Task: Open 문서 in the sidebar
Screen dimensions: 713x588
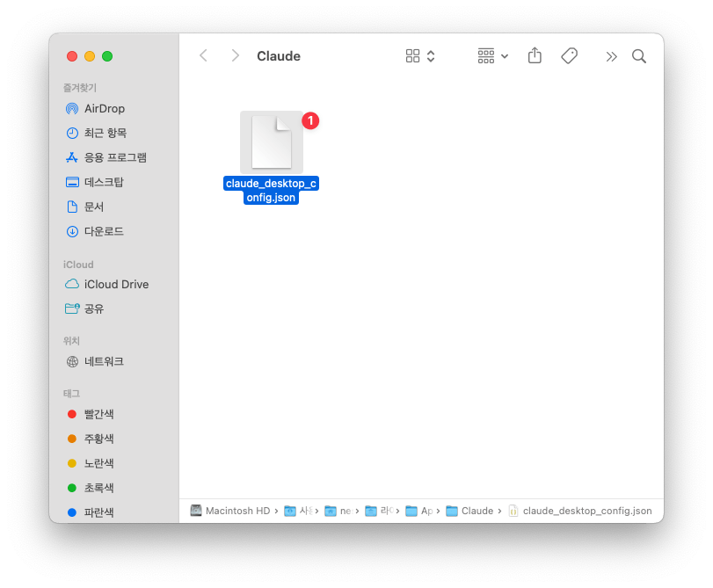Action: tap(84, 207)
